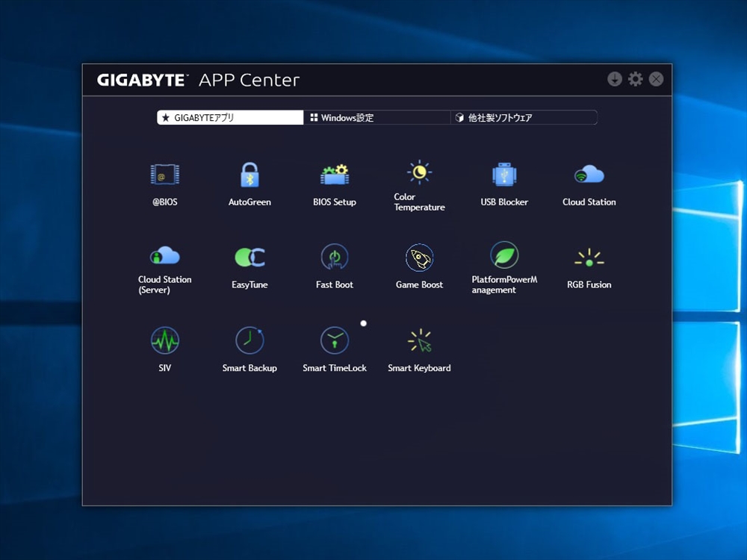Viewport: 747px width, 560px height.
Task: Launch USB Blocker icon
Action: (x=504, y=174)
